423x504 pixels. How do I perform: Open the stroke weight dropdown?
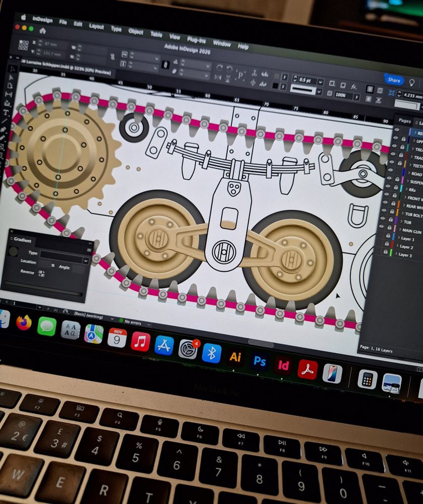321,82
